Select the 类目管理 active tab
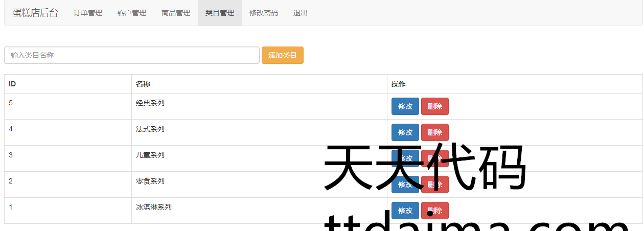Viewport: 644px width, 231px height. pyautogui.click(x=220, y=13)
